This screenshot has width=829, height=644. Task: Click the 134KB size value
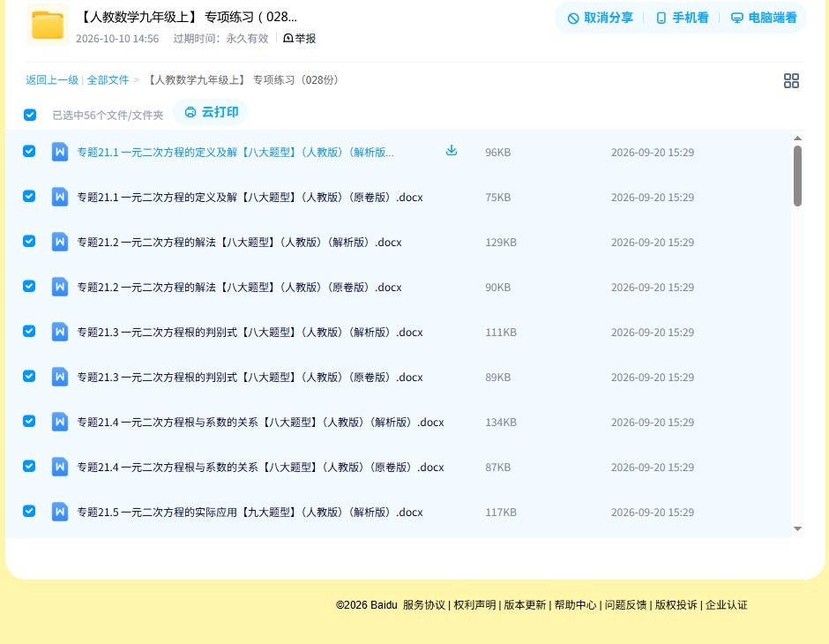[x=501, y=422]
